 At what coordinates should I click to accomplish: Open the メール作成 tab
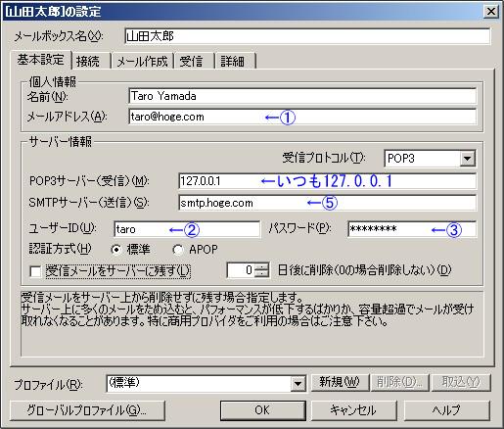[x=142, y=62]
